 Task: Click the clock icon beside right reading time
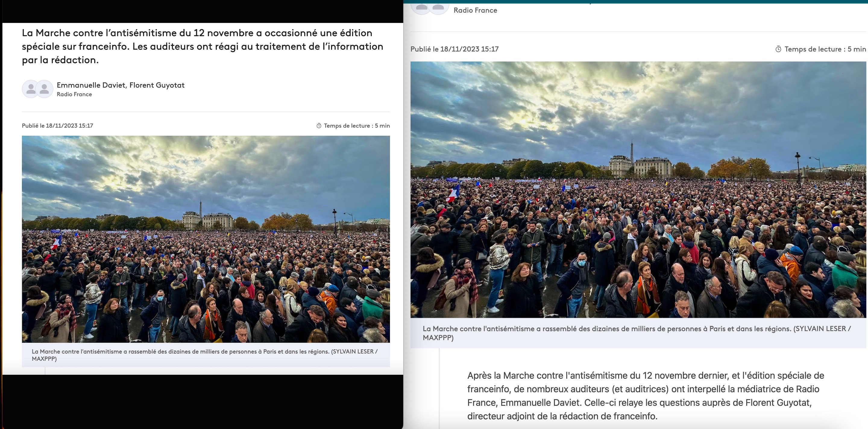pos(778,49)
